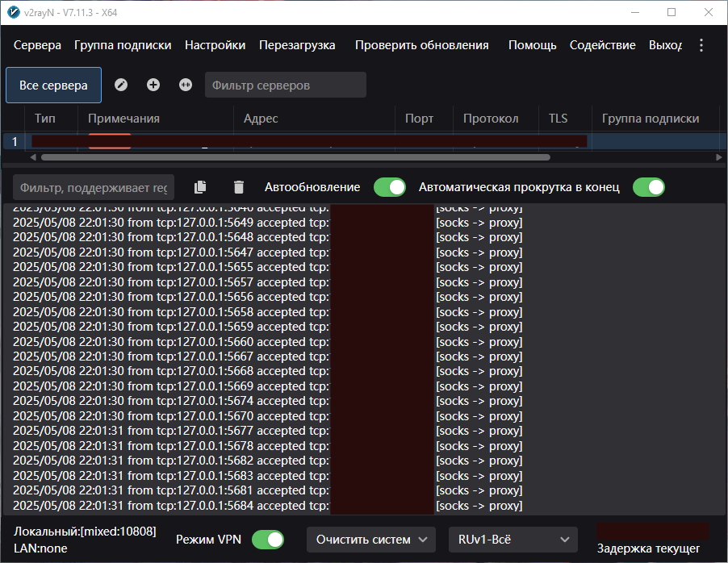Click the Фильтр серверов input field
The height and width of the screenshot is (563, 728).
tap(285, 85)
